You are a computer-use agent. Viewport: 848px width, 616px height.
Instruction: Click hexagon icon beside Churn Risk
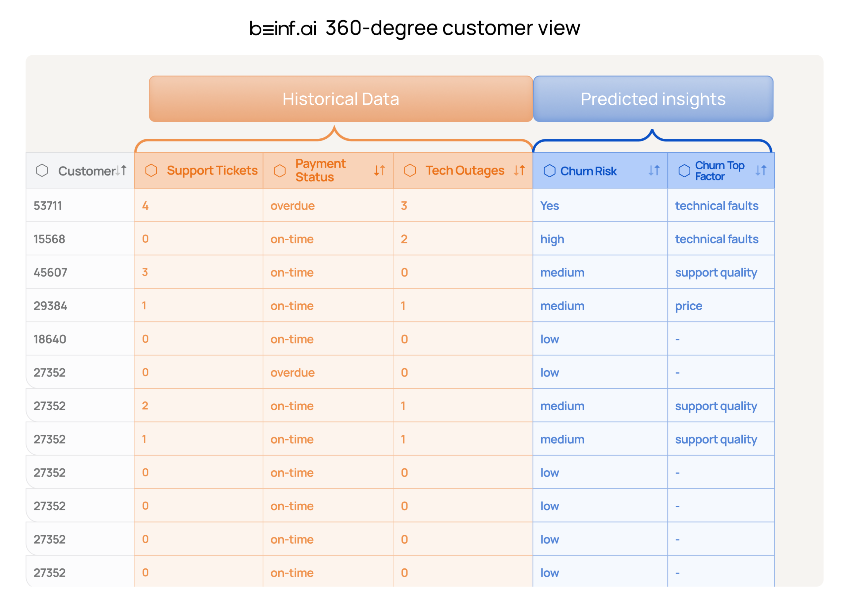click(x=550, y=171)
